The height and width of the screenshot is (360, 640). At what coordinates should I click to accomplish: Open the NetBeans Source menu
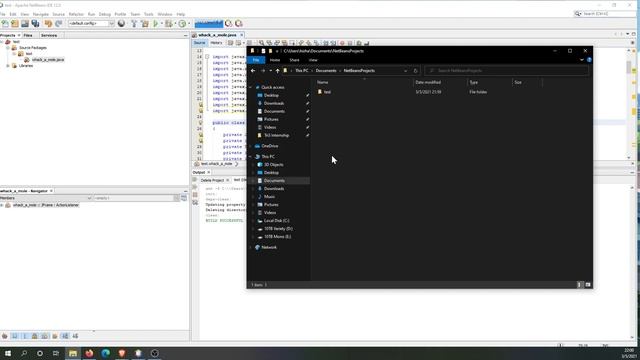click(x=58, y=14)
